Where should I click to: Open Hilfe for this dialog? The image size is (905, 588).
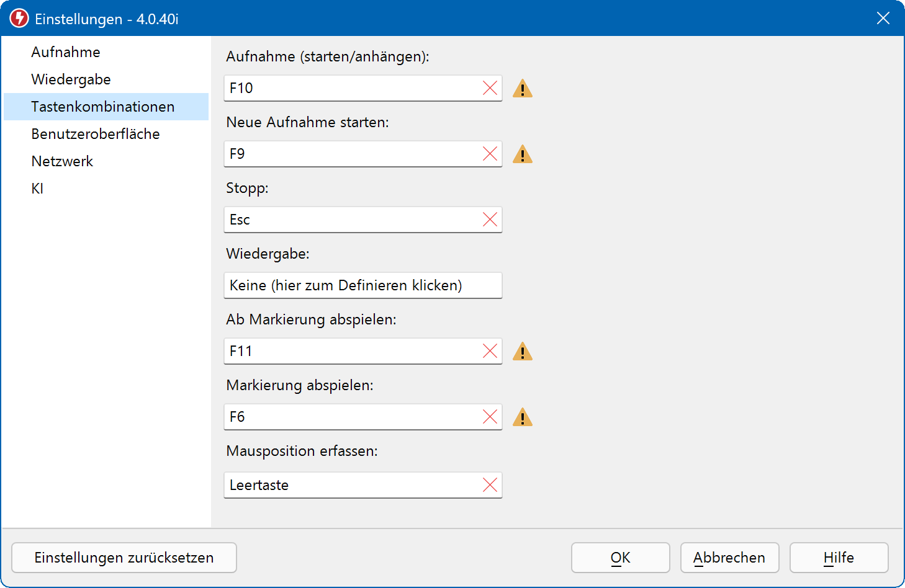point(839,558)
